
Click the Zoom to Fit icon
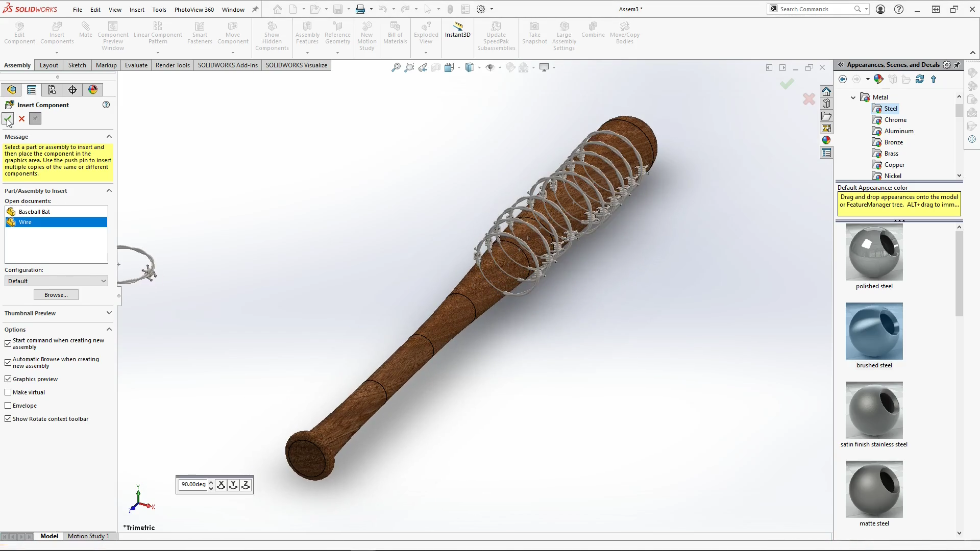tap(396, 67)
